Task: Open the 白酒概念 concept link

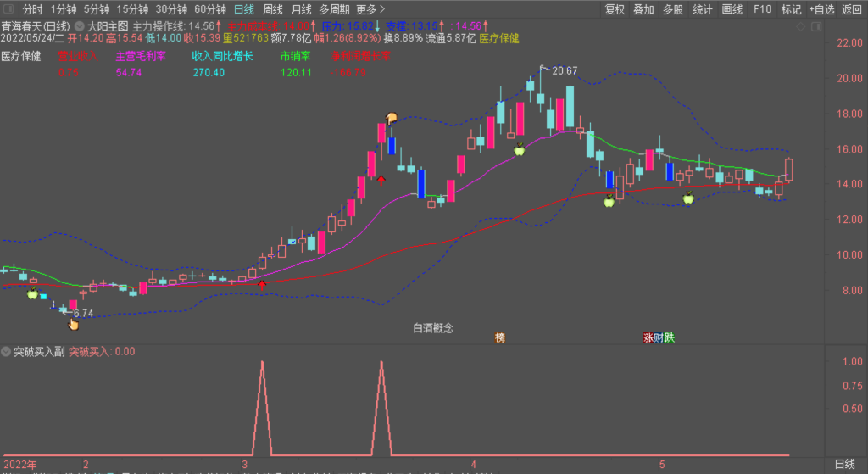Action: coord(432,328)
